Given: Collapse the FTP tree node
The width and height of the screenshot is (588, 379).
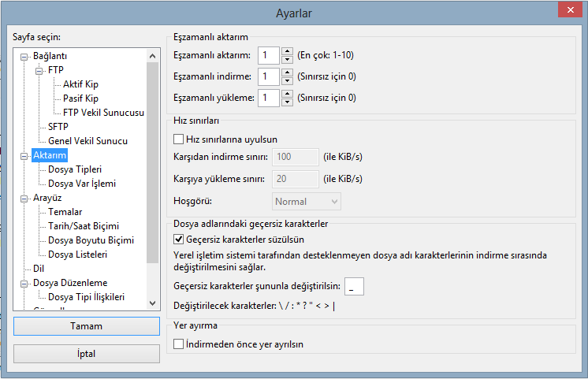Looking at the screenshot, I should (x=39, y=71).
